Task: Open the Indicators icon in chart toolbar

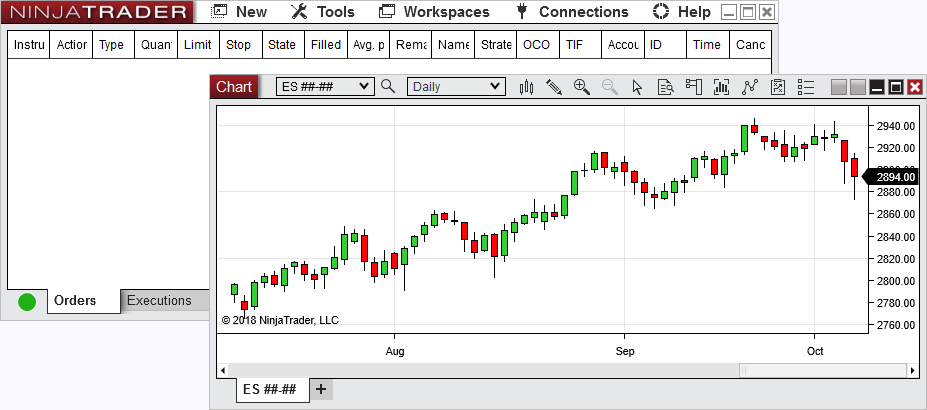Action: coord(721,87)
